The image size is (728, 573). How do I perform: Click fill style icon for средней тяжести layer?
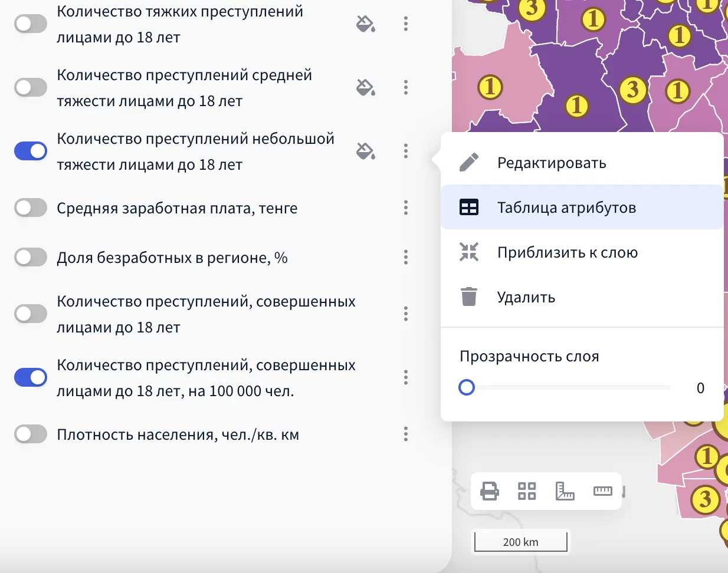(366, 88)
